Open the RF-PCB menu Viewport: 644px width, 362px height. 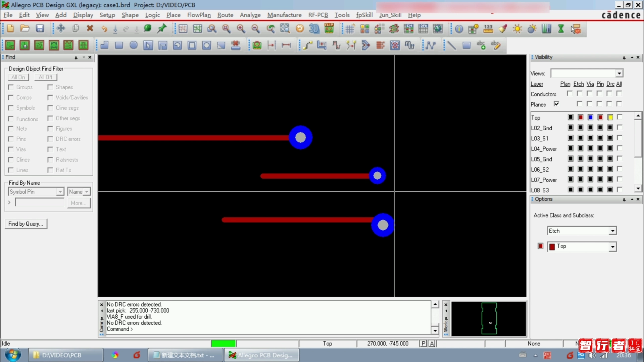point(318,15)
